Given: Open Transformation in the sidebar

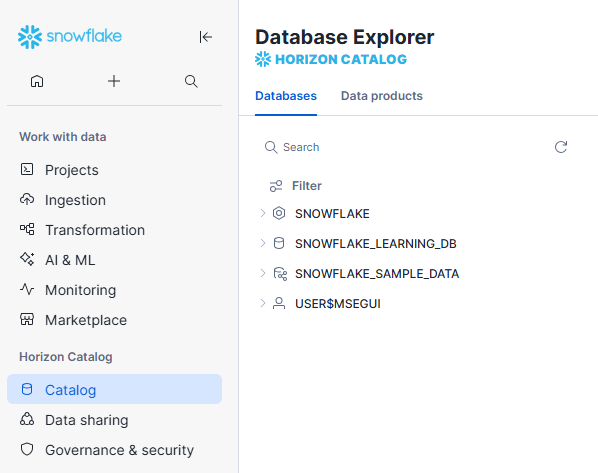Looking at the screenshot, I should coord(114,230).
